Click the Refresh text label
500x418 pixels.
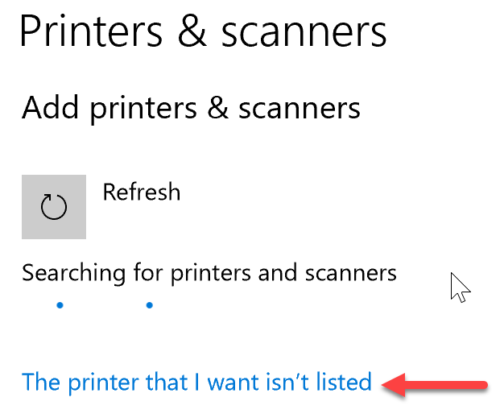pyautogui.click(x=142, y=192)
